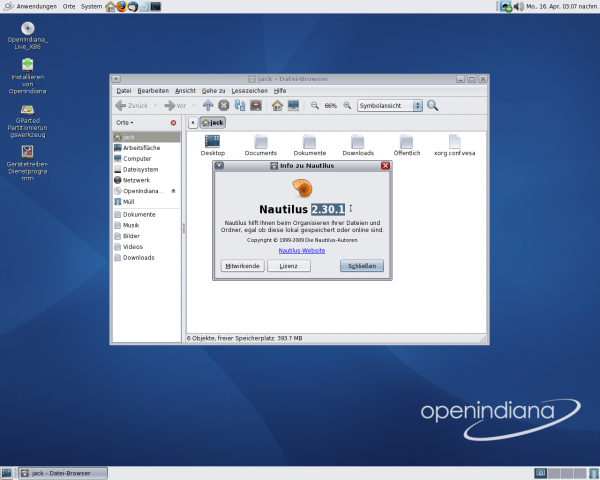The height and width of the screenshot is (480, 600).
Task: Select Müll in the sidebar
Action: click(x=146, y=201)
